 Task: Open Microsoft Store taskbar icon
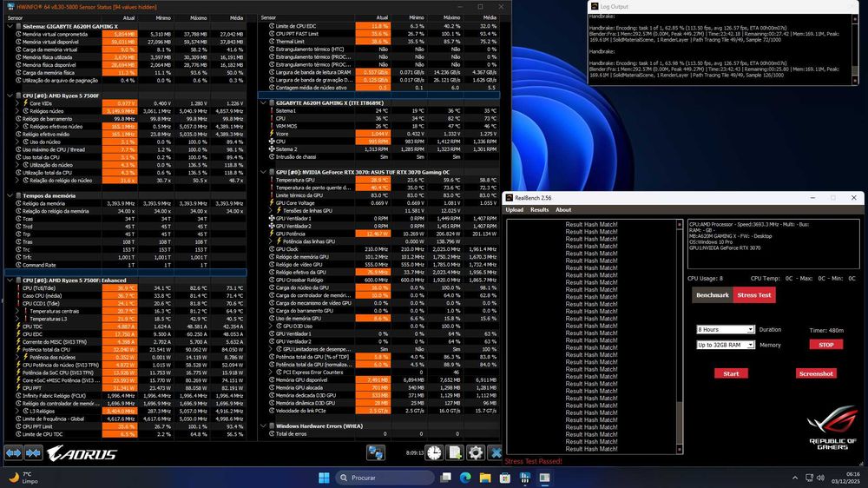(x=505, y=478)
